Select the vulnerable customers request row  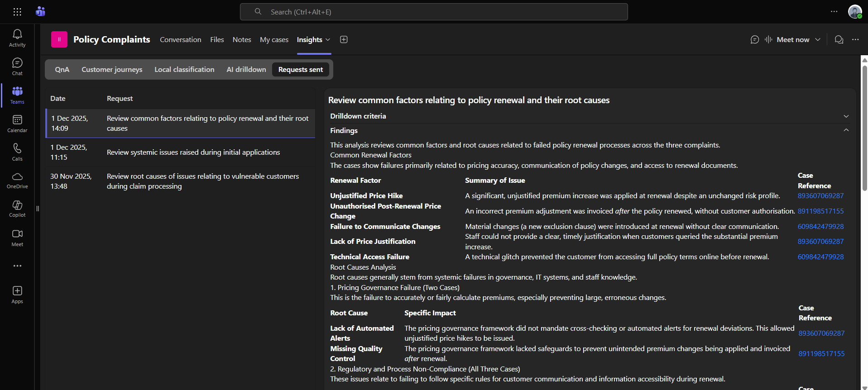coord(180,181)
